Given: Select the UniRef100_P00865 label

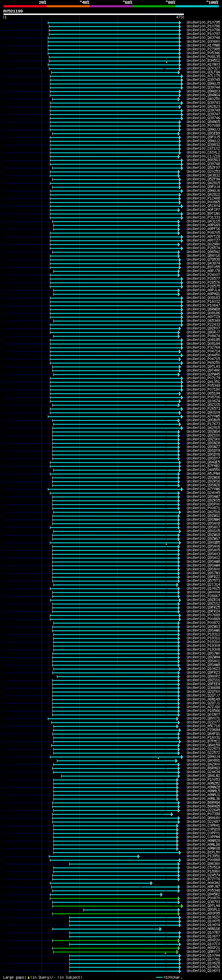Looking at the screenshot, I should click(x=203, y=202).
